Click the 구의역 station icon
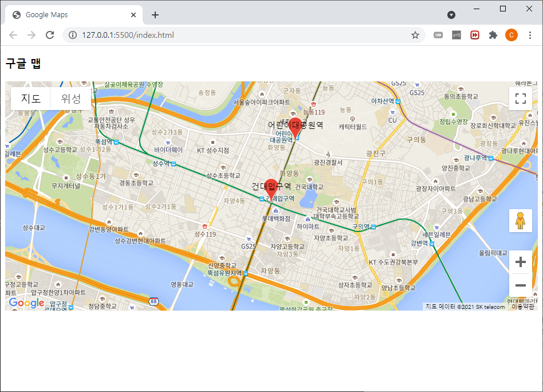 [x=373, y=227]
